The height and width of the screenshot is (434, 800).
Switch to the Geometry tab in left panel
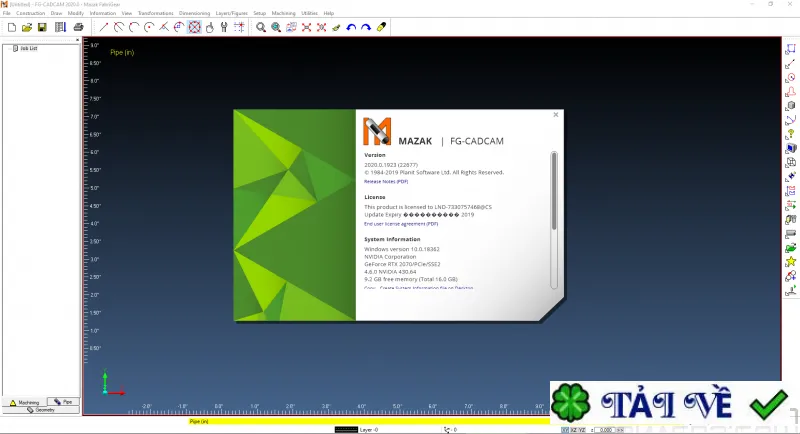pos(41,410)
